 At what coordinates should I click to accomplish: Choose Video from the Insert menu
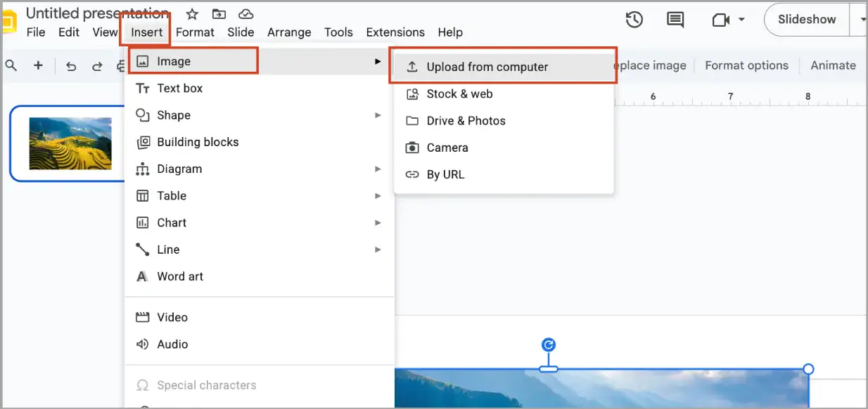tap(260, 318)
